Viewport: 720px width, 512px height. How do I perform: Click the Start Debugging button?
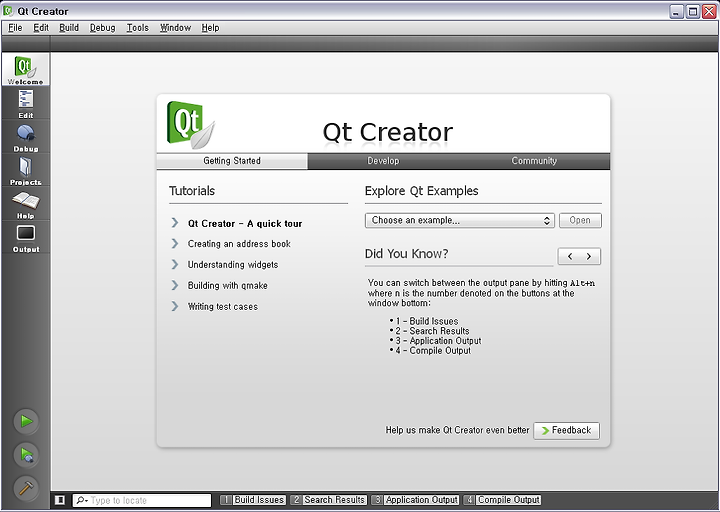coord(26,455)
